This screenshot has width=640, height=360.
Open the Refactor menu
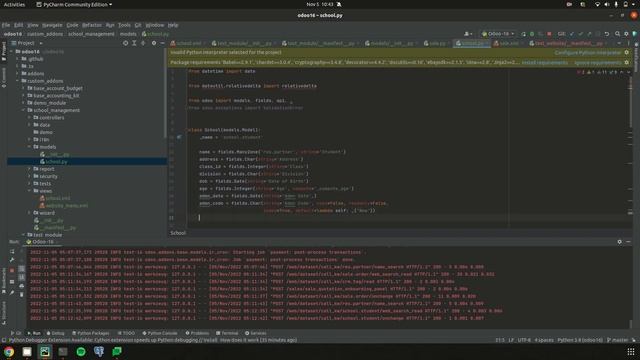pos(92,25)
